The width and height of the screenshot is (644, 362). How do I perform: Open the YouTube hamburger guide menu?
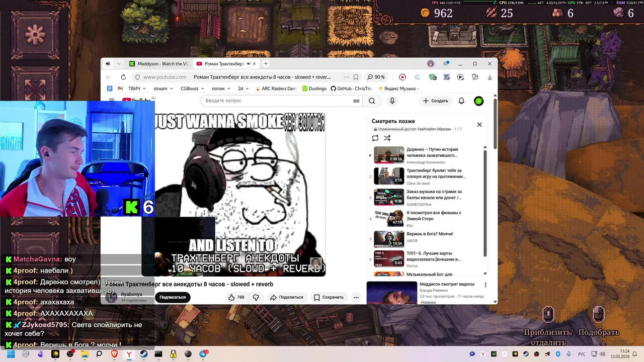[112, 100]
